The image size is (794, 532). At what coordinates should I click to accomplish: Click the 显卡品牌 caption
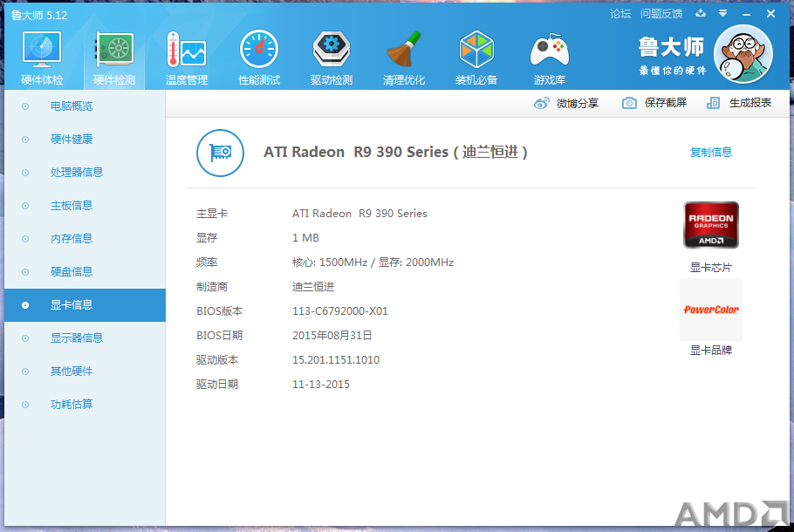[711, 351]
